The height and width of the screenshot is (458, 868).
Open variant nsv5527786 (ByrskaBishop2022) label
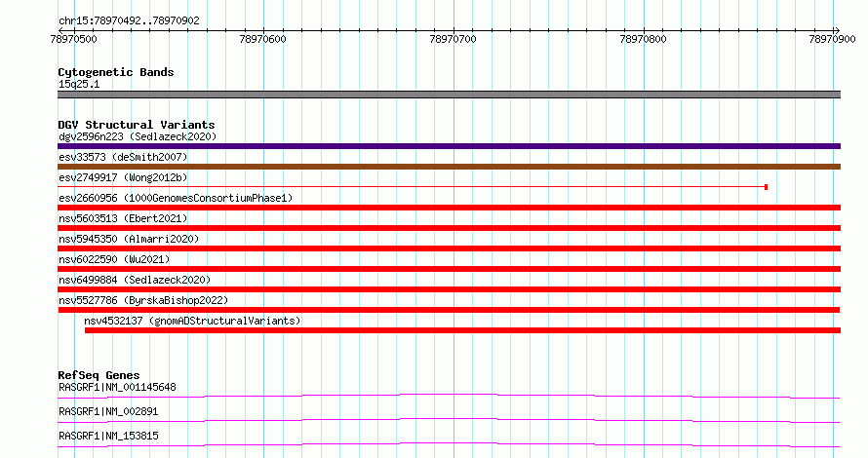tap(143, 300)
